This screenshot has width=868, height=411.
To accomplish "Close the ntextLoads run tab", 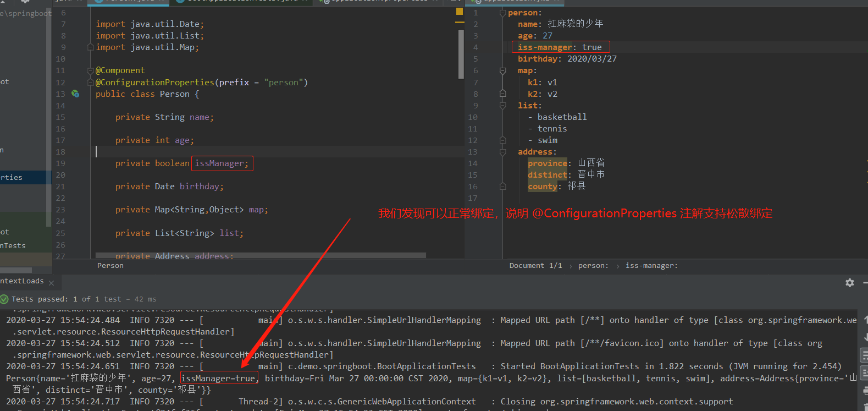I will 51,283.
